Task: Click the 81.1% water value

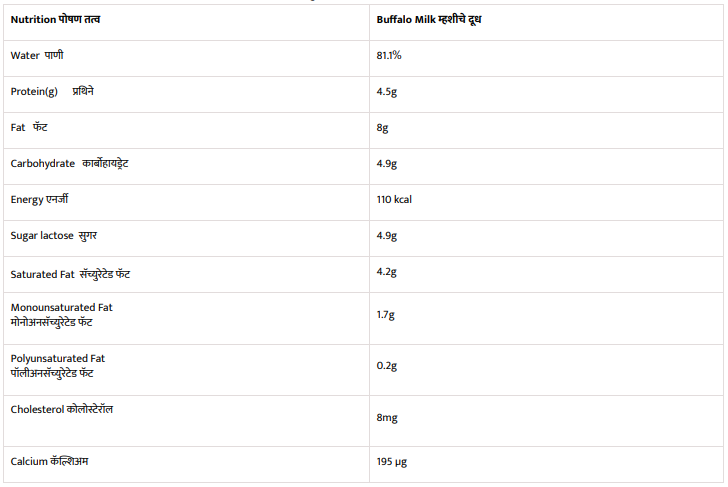Action: 389,56
